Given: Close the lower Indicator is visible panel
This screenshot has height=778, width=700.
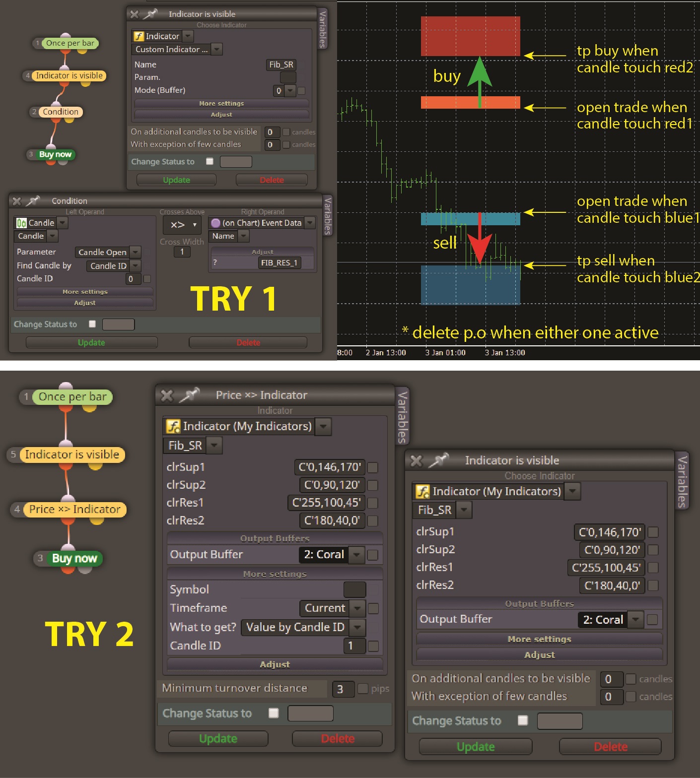Looking at the screenshot, I should [417, 461].
